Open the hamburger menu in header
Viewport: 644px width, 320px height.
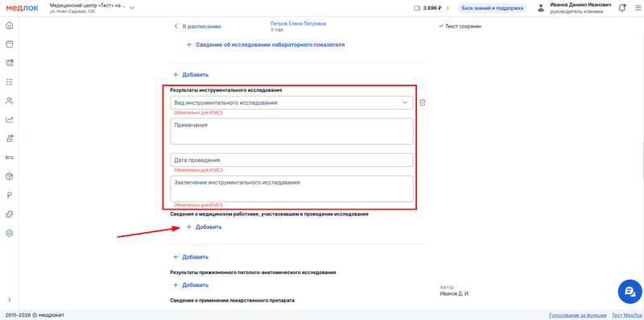coord(637,8)
